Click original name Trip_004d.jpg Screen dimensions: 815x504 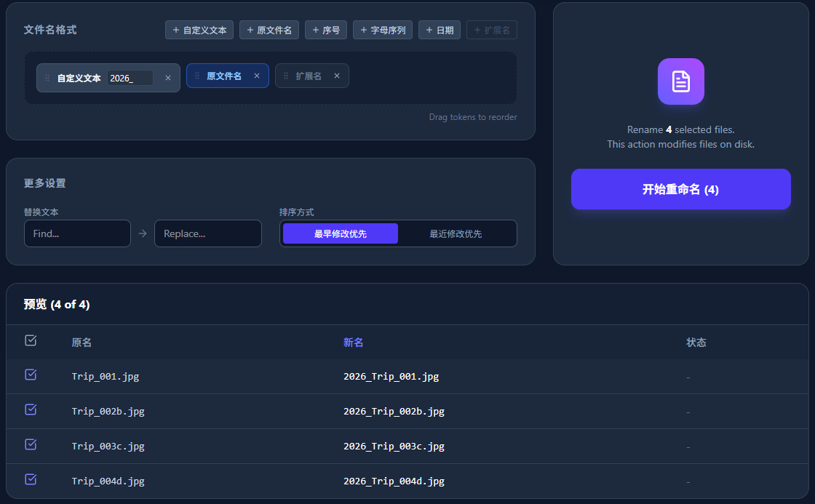(x=108, y=481)
